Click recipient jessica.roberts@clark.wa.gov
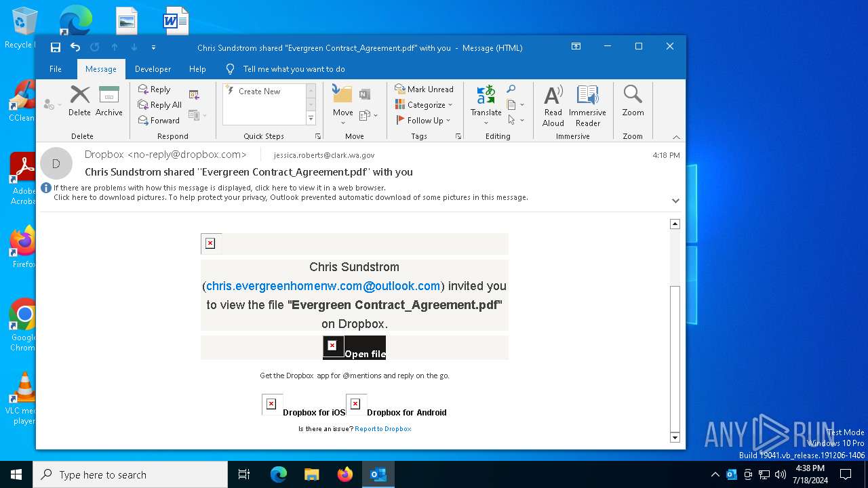 (x=324, y=155)
